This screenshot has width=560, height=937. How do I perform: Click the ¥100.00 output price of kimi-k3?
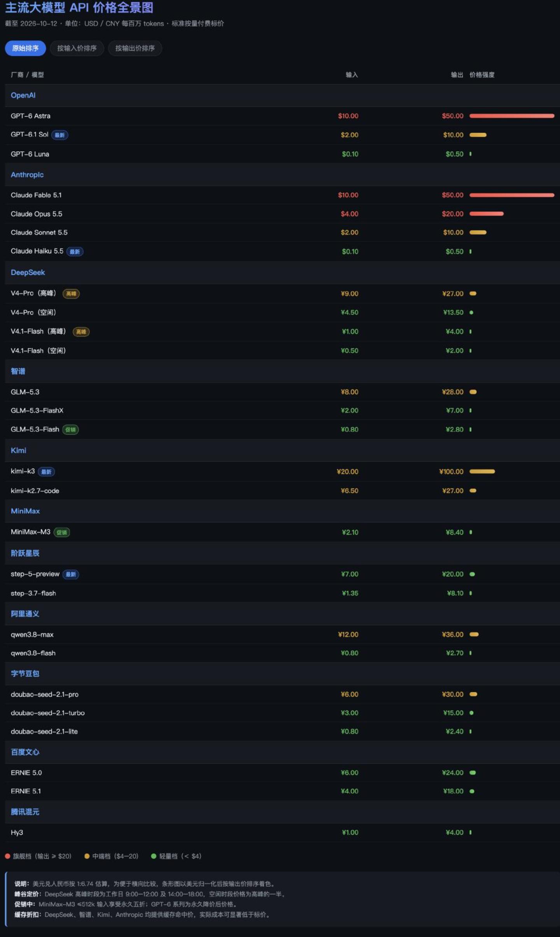tap(451, 472)
